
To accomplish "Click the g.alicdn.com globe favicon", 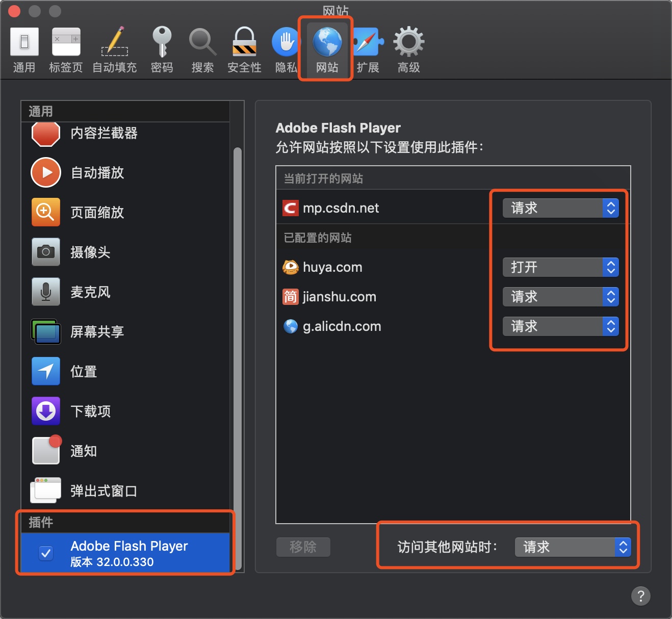I will tap(291, 326).
